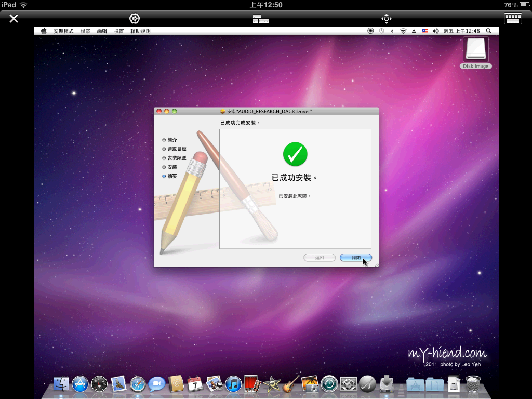
Task: Open iPhoto from the Dock
Action: point(310,384)
